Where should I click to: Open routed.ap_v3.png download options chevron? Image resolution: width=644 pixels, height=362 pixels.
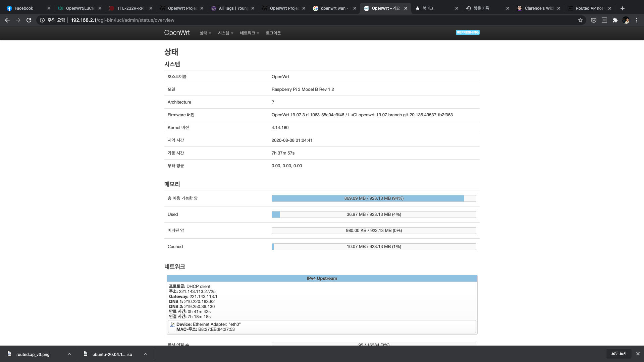tap(69, 354)
